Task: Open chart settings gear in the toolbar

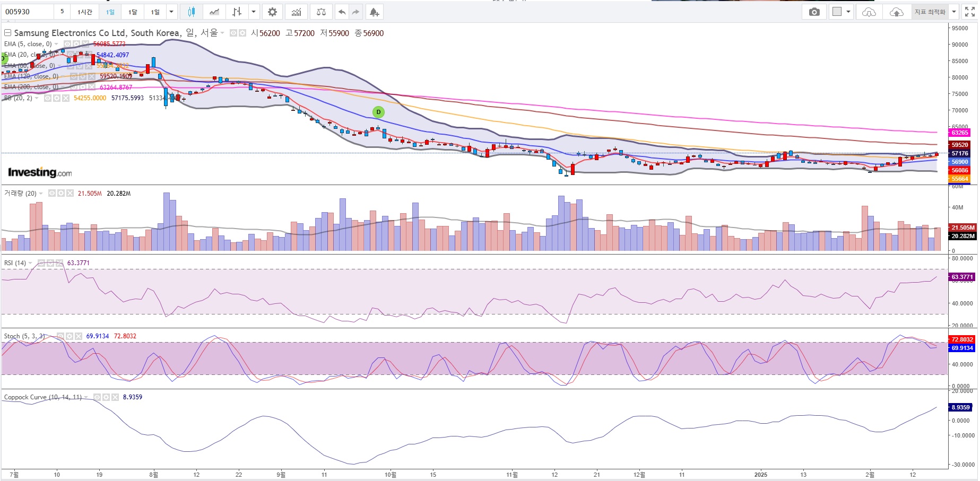Action: 272,12
